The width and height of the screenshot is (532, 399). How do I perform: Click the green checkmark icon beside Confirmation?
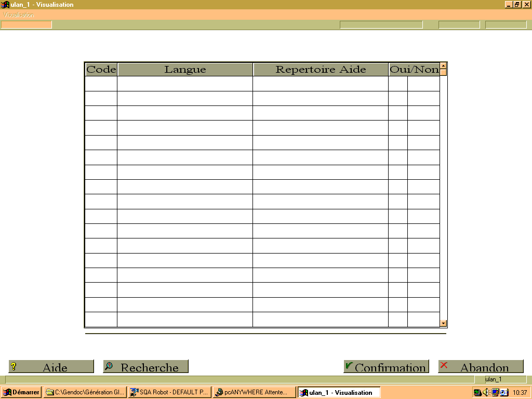pyautogui.click(x=349, y=366)
